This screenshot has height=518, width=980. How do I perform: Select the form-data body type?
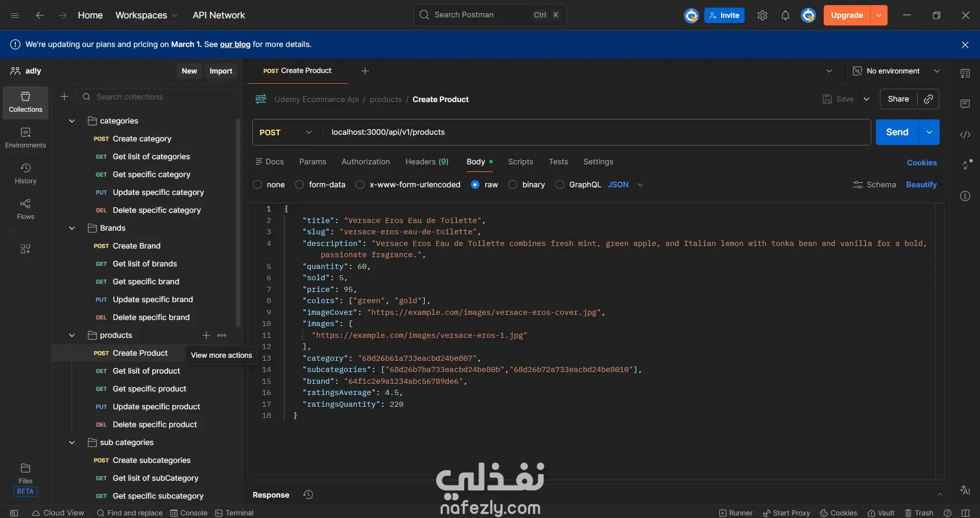tap(300, 185)
